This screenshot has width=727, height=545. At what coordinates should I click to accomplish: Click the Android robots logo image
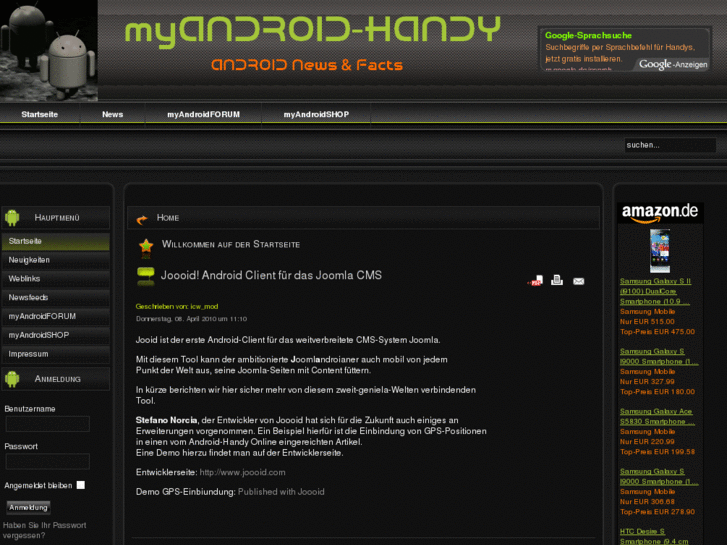(x=49, y=50)
